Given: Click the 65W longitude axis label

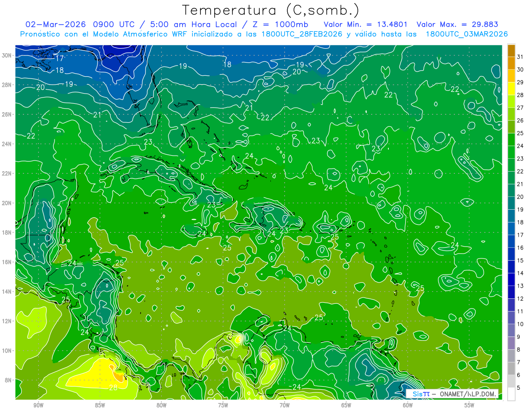Looking at the screenshot, I should click(x=346, y=405).
